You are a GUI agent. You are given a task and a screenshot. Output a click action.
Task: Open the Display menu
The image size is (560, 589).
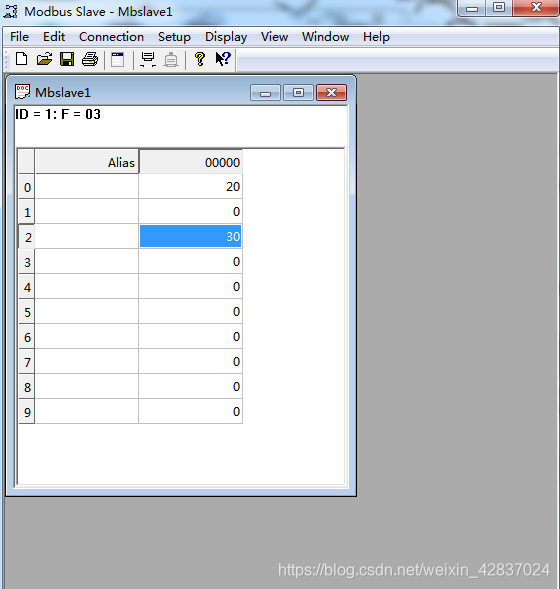click(226, 37)
